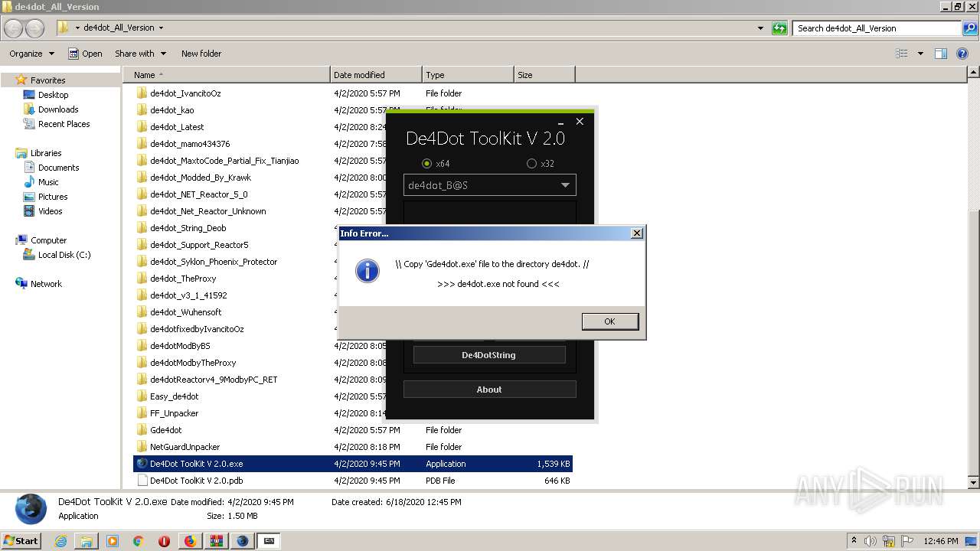Select De4Dot ToolKit V 2.0.exe icon
The width and height of the screenshot is (980, 551).
(142, 464)
